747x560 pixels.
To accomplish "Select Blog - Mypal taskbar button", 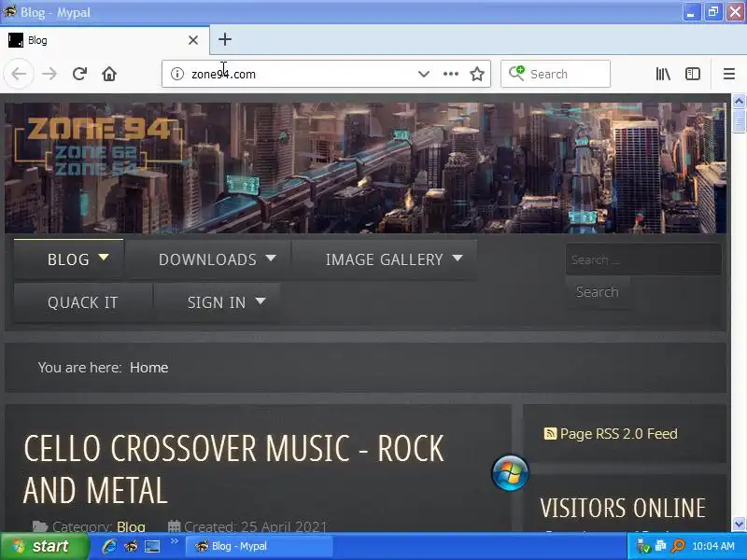I will pos(260,546).
